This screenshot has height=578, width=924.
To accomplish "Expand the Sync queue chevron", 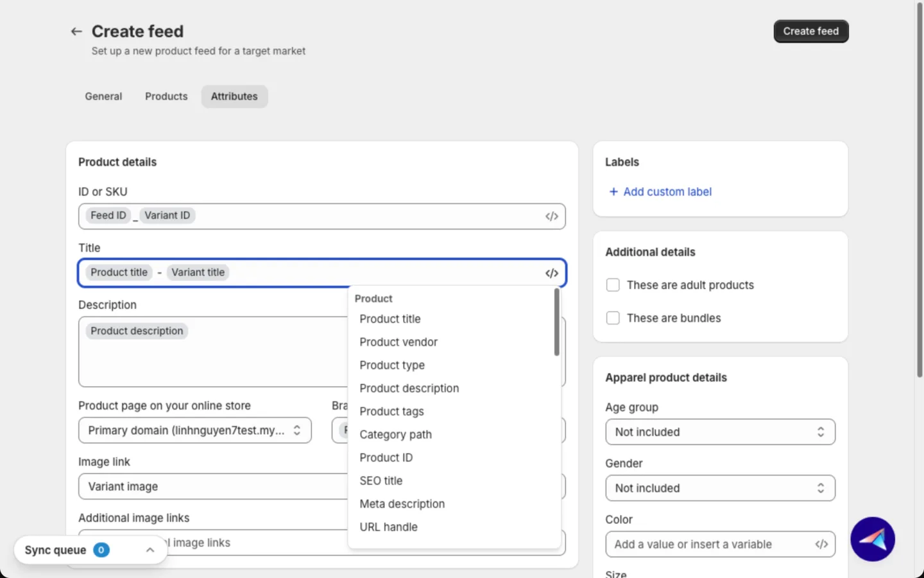I will [x=150, y=550].
